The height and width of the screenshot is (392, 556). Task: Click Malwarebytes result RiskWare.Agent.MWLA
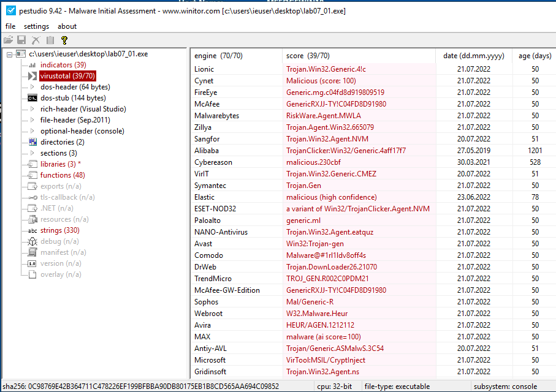click(x=324, y=116)
